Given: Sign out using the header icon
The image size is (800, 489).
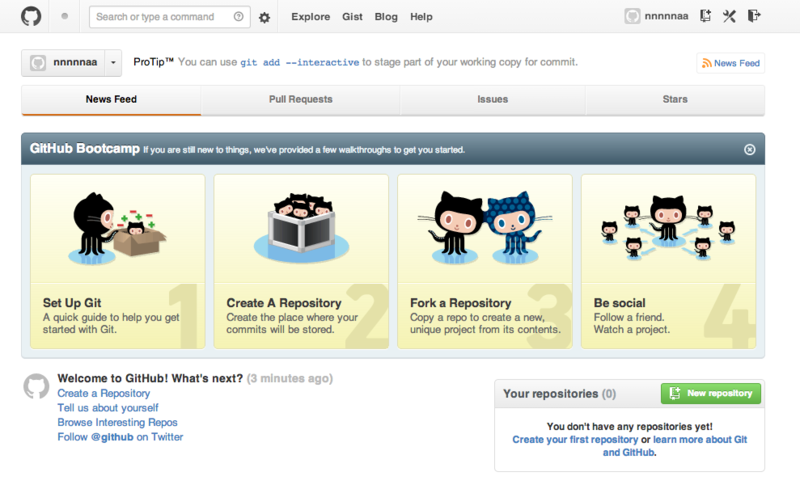Looking at the screenshot, I should (754, 16).
